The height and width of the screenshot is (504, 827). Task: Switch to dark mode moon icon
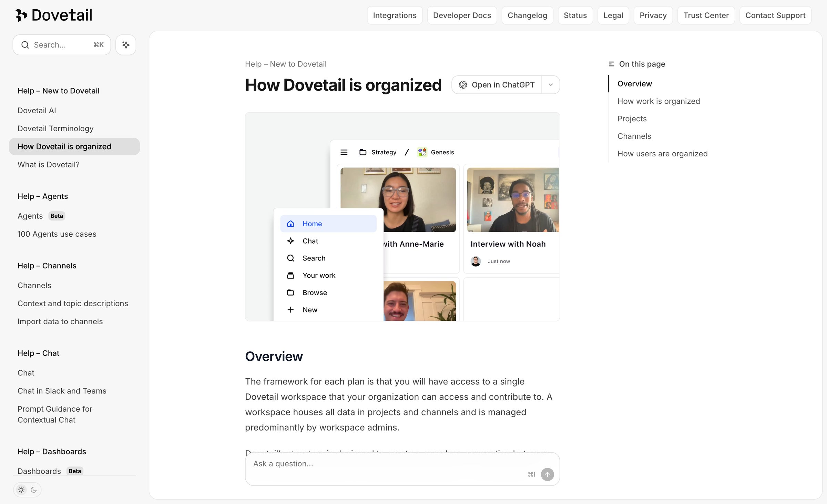[34, 490]
